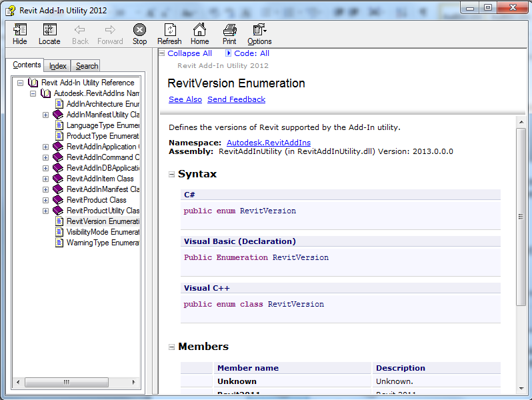Image resolution: width=532 pixels, height=400 pixels.
Task: Click contents tree horizontal scrollbar thumb
Action: click(x=67, y=382)
